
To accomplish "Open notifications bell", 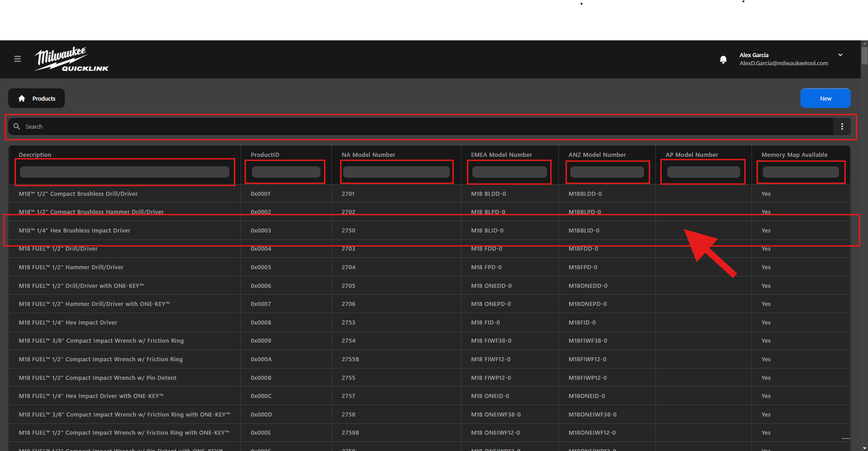I will (723, 59).
